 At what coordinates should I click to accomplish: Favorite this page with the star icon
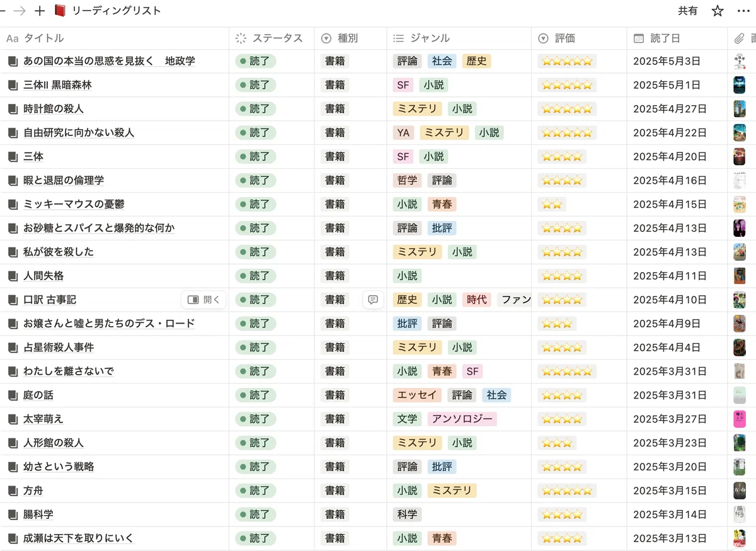point(718,11)
